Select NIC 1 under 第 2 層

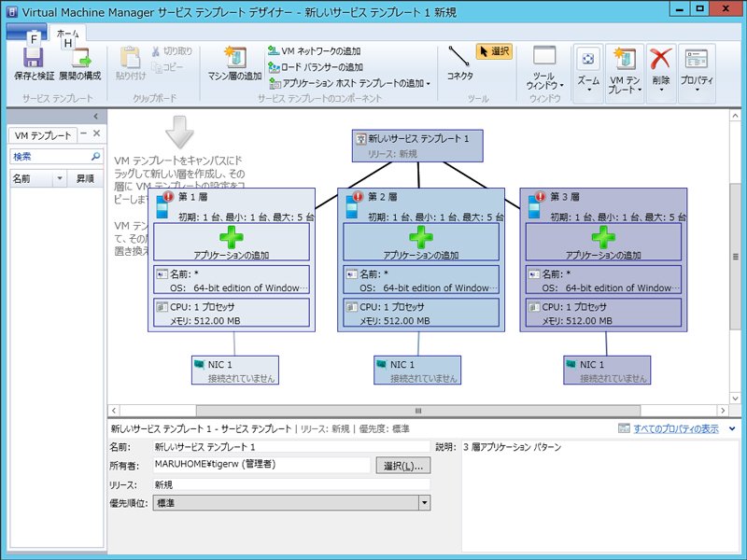click(x=417, y=370)
